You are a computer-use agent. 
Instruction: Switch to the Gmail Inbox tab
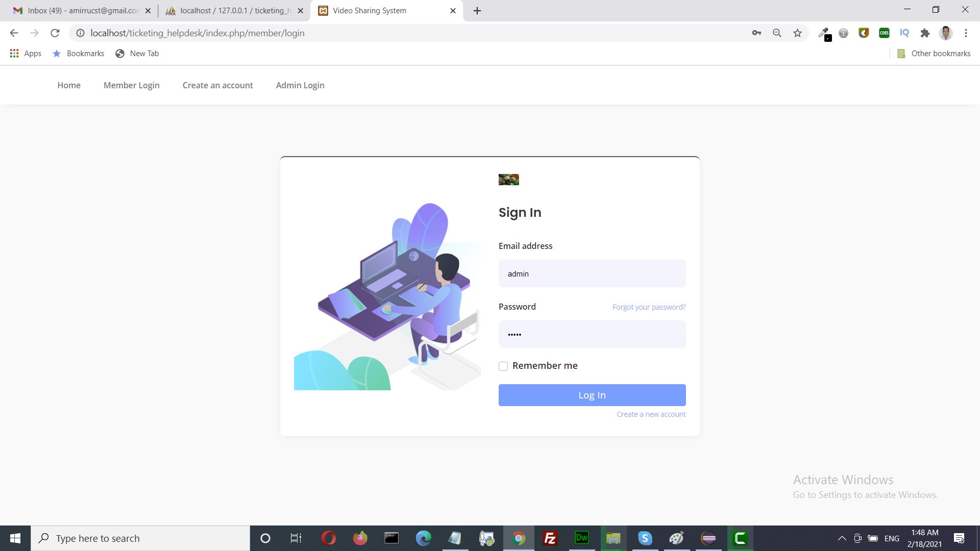(x=77, y=11)
